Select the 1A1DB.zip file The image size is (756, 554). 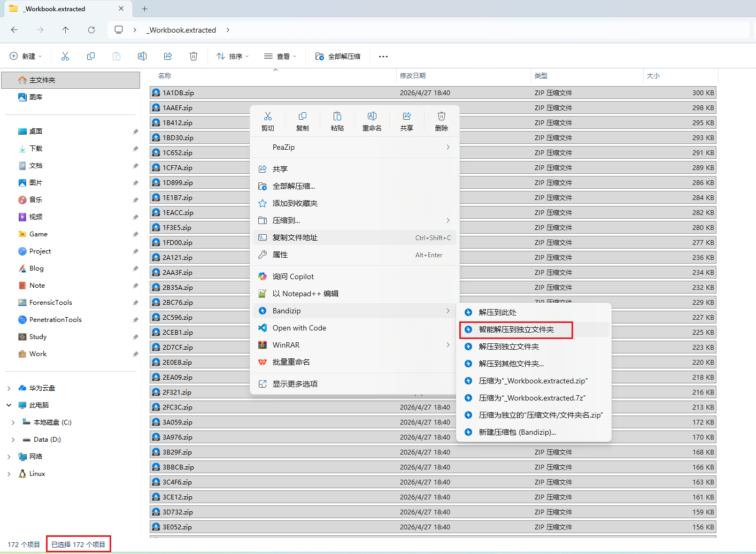(x=178, y=93)
